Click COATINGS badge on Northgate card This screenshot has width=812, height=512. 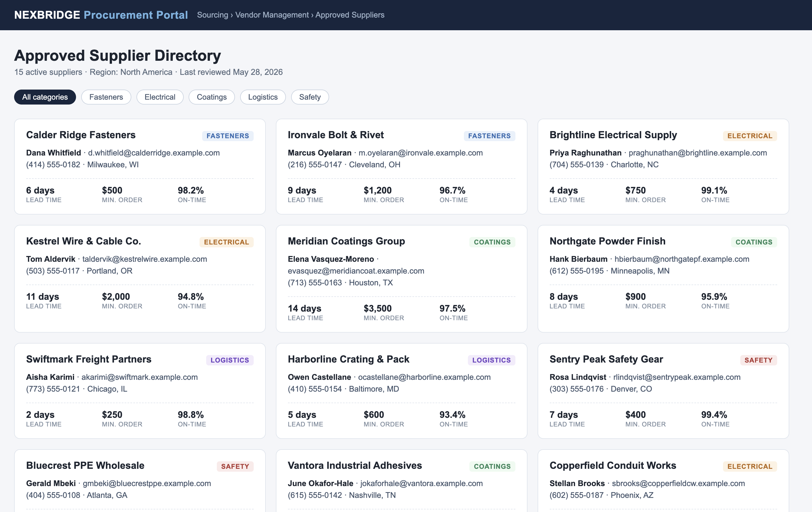click(x=754, y=242)
